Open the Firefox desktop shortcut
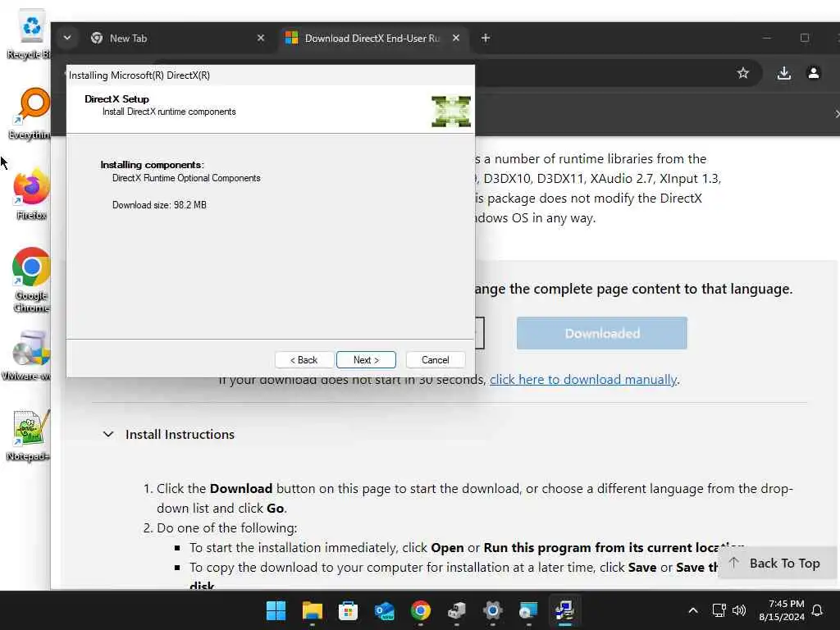 click(31, 194)
